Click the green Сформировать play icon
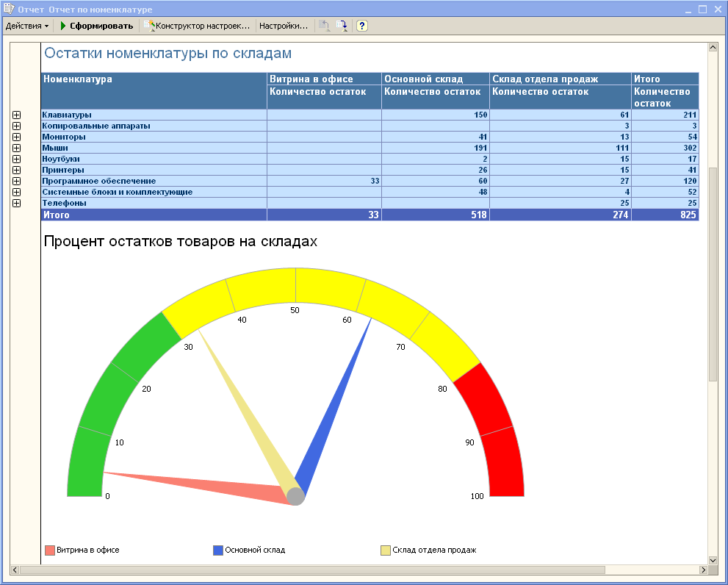Viewport: 728px width, 585px height. 63,26
